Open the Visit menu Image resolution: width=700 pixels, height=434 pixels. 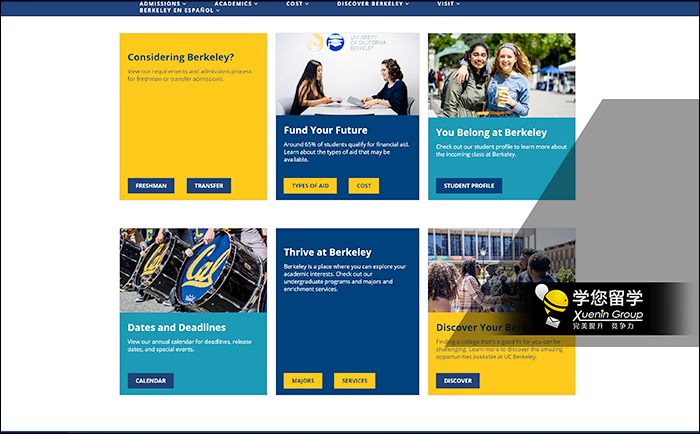click(x=448, y=4)
